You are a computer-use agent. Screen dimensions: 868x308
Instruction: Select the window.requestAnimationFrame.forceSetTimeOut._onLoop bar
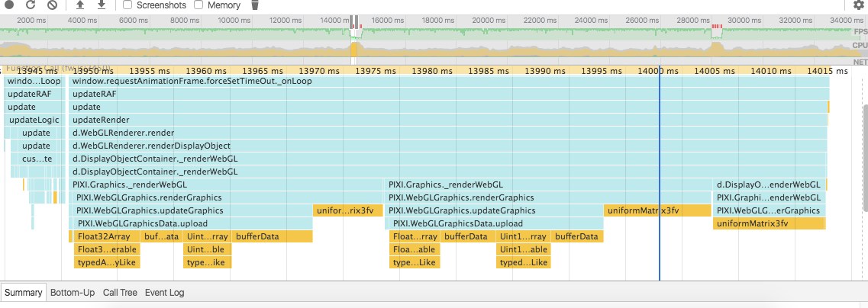(449, 81)
